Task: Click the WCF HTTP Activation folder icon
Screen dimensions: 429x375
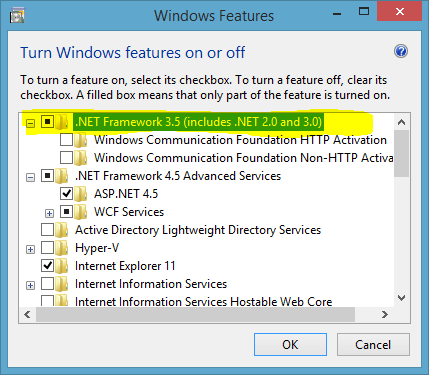Action: click(81, 140)
